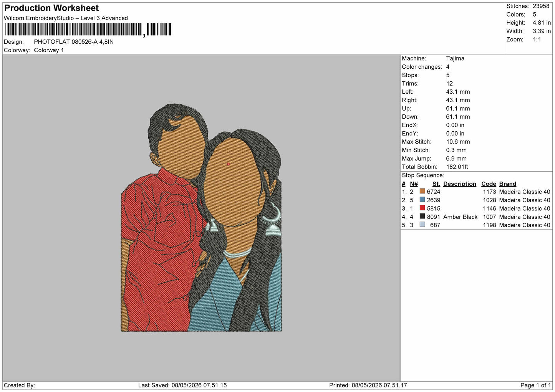
Task: Click the "Colorway:" label
Action: pyautogui.click(x=17, y=50)
